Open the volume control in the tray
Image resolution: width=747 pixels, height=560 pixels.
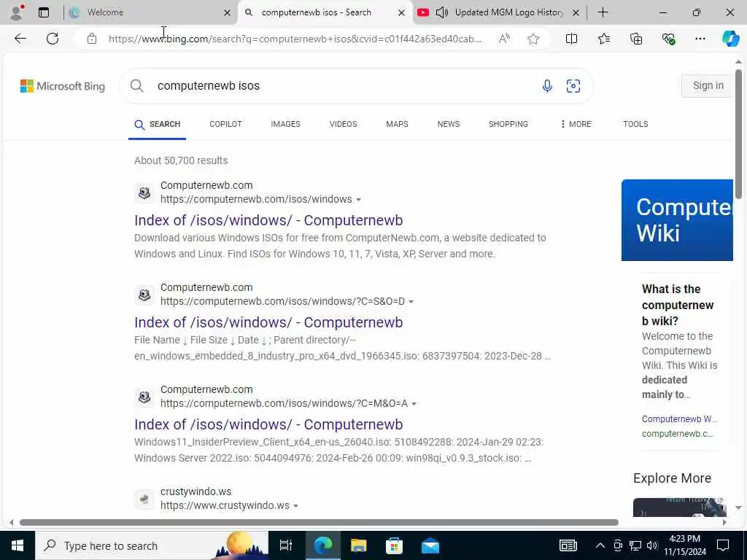coord(652,545)
